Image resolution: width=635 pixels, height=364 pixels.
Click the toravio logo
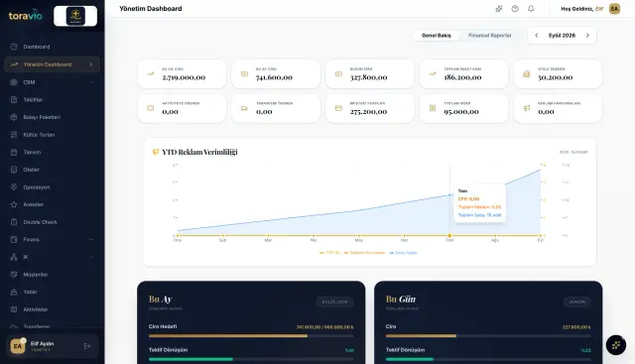[x=26, y=16]
